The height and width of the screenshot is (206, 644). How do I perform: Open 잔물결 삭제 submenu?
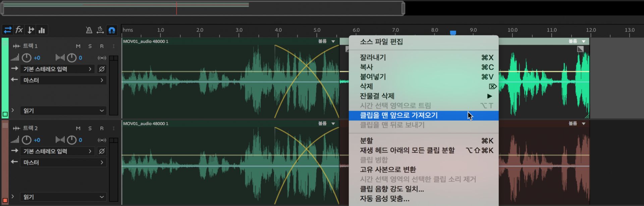point(424,96)
